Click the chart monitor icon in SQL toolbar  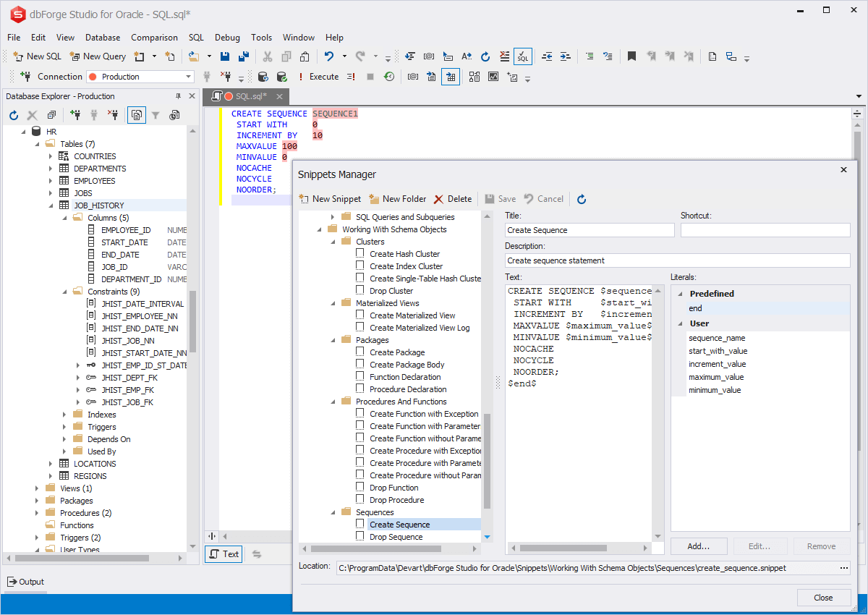pos(493,77)
